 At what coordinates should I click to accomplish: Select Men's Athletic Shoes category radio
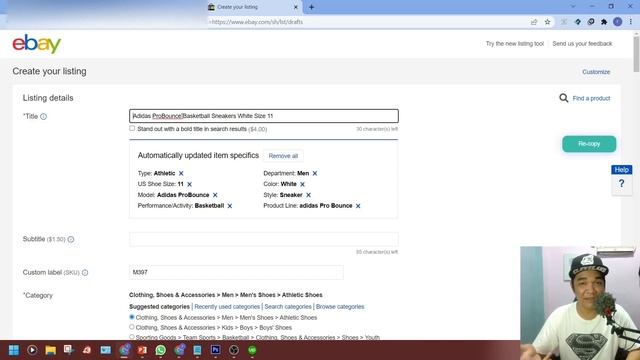[x=131, y=317]
